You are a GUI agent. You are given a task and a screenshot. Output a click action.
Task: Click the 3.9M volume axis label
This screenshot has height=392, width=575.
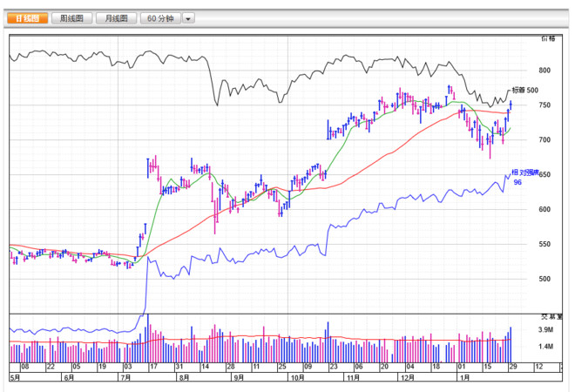pos(545,329)
